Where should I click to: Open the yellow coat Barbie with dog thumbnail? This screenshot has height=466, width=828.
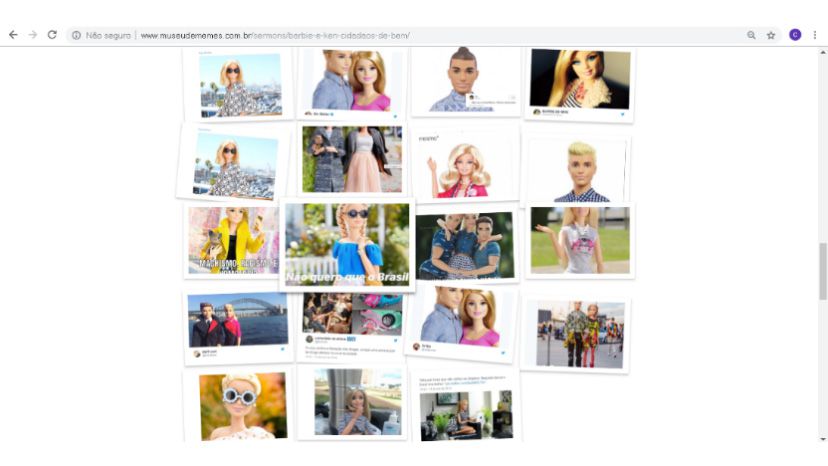click(233, 240)
